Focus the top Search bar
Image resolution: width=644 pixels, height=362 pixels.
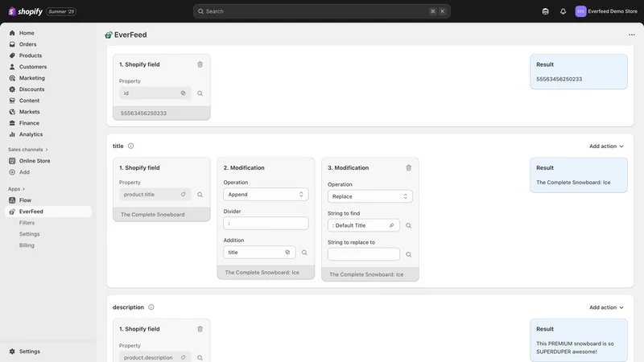click(321, 11)
